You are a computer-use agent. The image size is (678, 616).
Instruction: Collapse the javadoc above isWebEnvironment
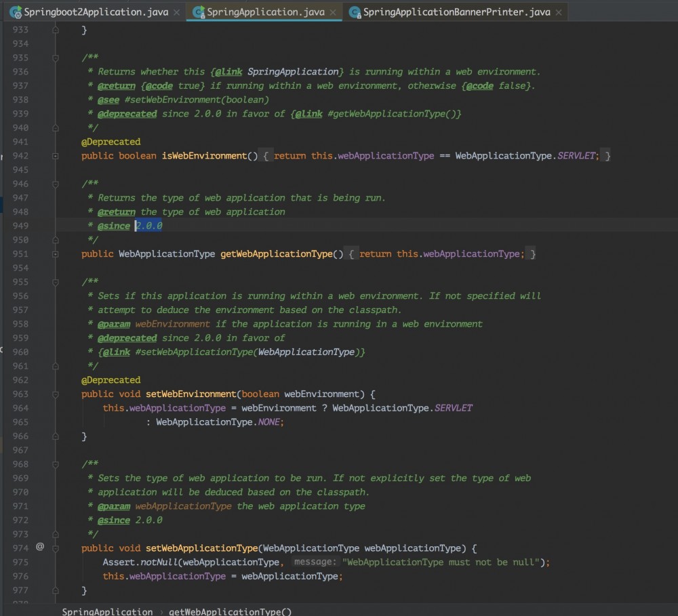click(55, 58)
